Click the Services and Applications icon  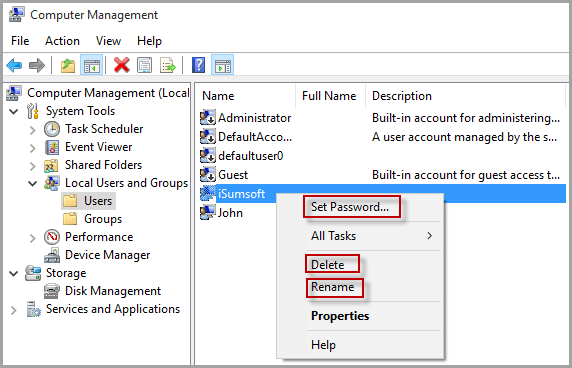[x=34, y=309]
